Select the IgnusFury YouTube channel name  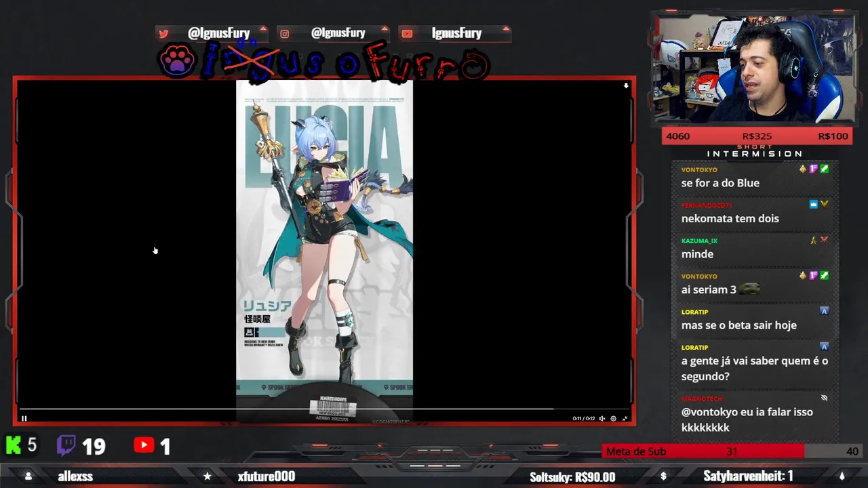[456, 33]
